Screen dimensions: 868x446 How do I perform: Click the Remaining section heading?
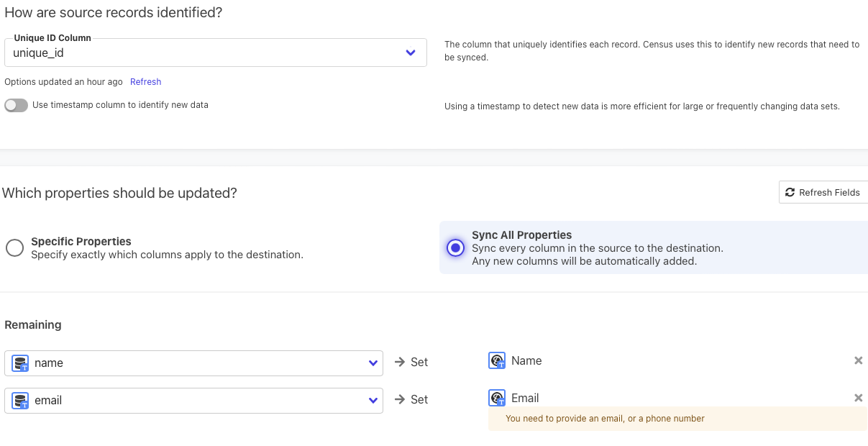33,325
